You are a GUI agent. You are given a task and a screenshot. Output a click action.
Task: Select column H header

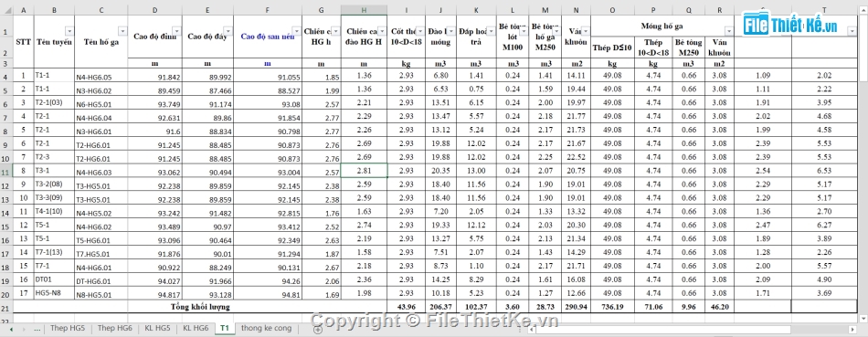pyautogui.click(x=364, y=10)
